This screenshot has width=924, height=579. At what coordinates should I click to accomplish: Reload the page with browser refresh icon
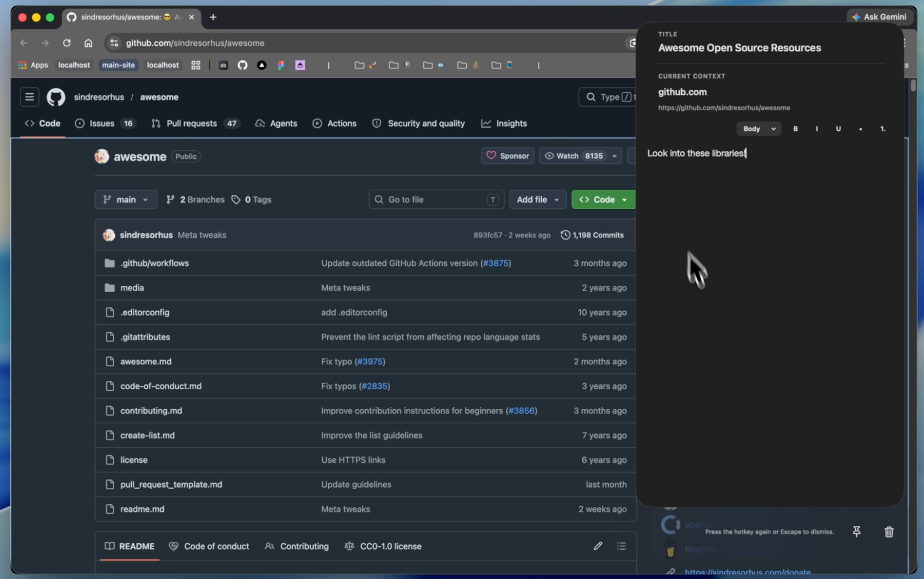click(67, 43)
